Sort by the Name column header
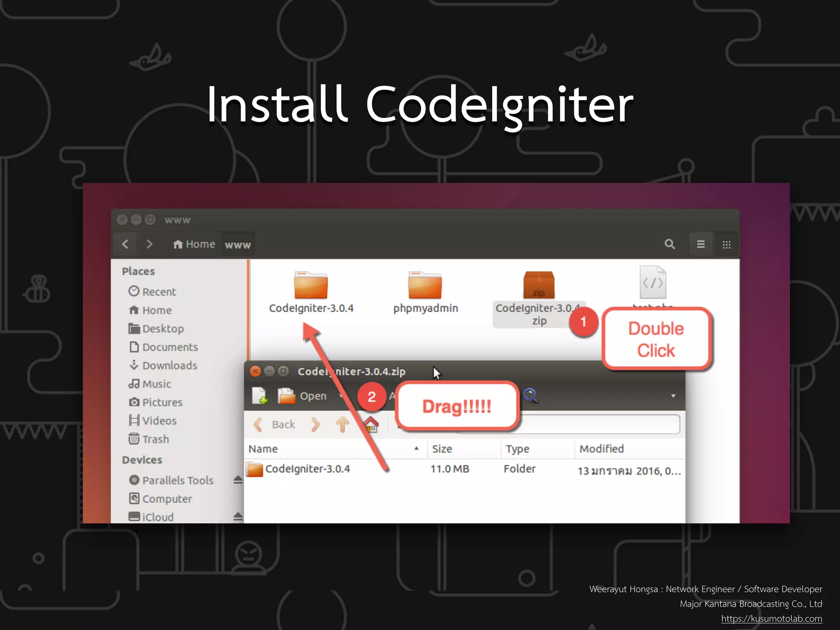Viewport: 840px width, 630px height. [336, 449]
